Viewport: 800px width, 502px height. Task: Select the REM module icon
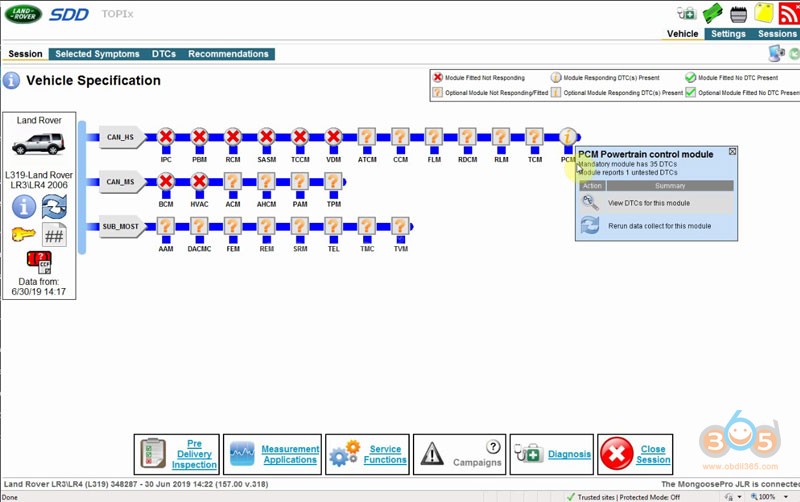(x=266, y=226)
